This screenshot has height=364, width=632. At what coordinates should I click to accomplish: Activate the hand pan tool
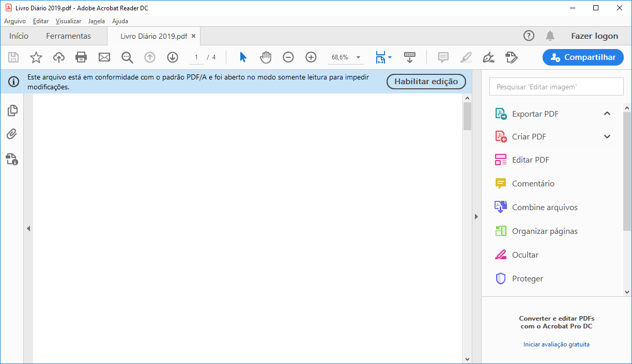click(x=266, y=57)
